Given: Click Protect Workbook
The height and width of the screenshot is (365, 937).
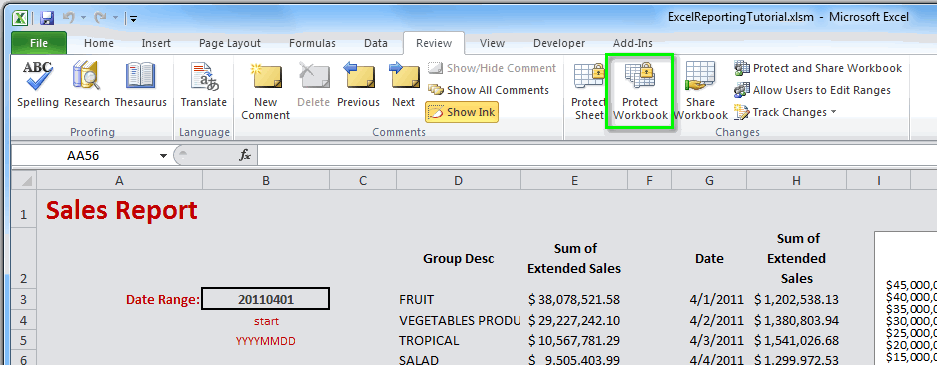Looking at the screenshot, I should pos(640,91).
